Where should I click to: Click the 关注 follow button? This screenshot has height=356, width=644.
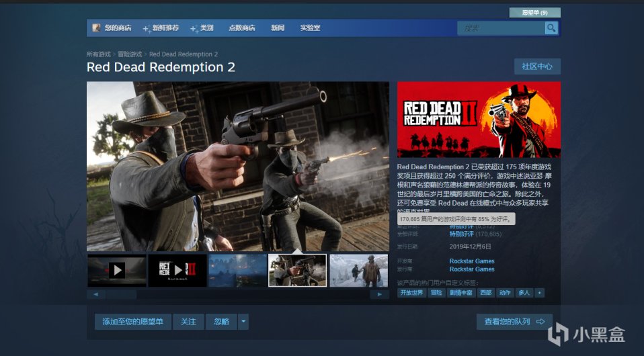click(x=188, y=322)
